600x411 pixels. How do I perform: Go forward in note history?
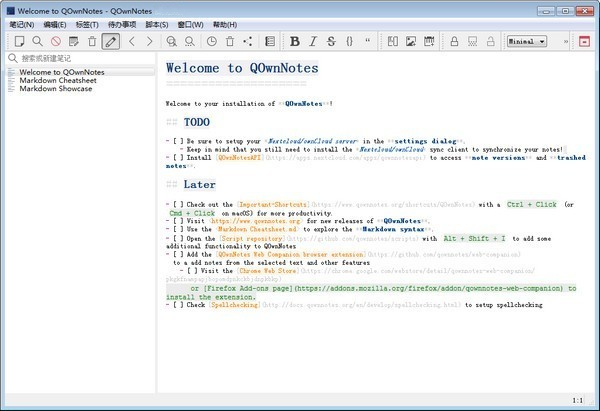tap(149, 41)
